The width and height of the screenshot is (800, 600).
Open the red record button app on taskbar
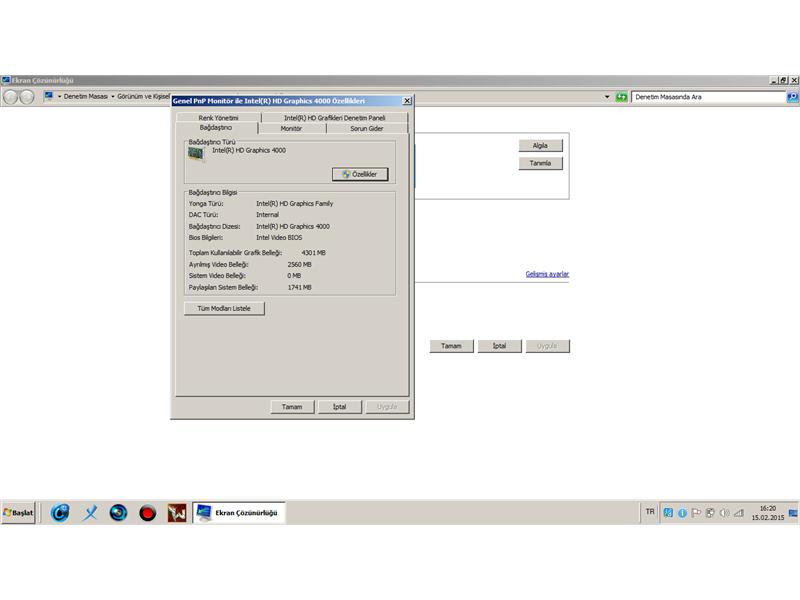(147, 513)
